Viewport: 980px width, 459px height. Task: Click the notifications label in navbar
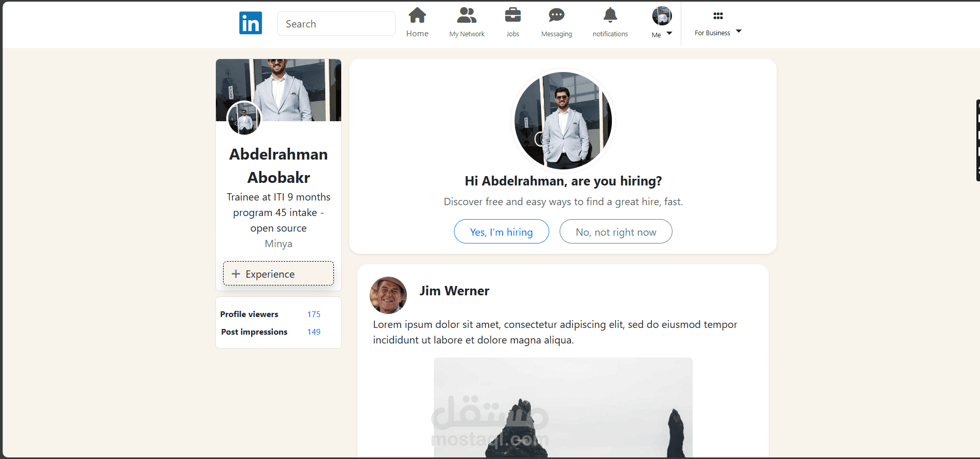(x=610, y=34)
